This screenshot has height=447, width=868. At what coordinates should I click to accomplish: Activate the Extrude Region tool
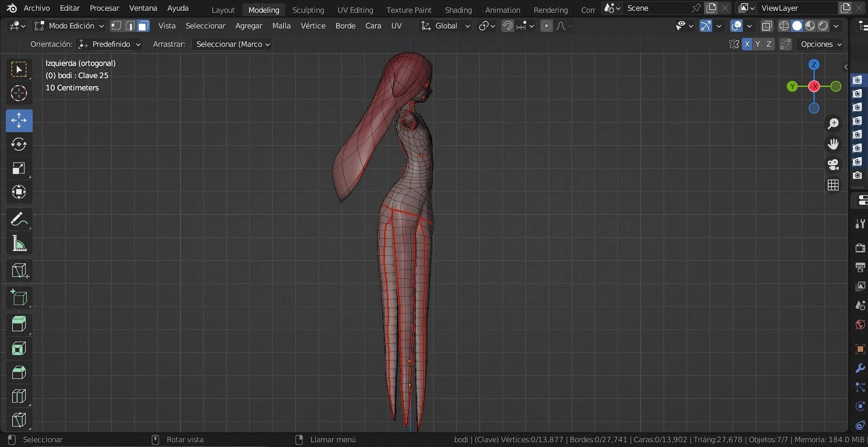point(19,324)
